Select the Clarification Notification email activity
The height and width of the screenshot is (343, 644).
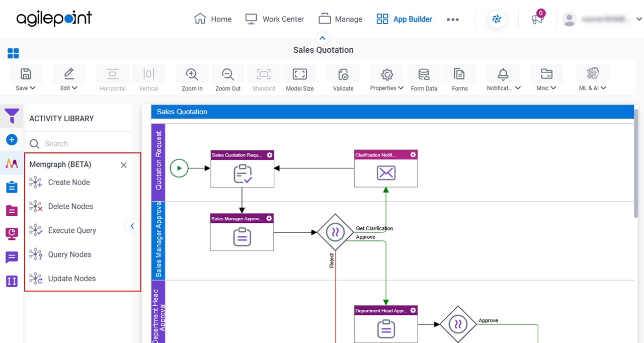(386, 168)
